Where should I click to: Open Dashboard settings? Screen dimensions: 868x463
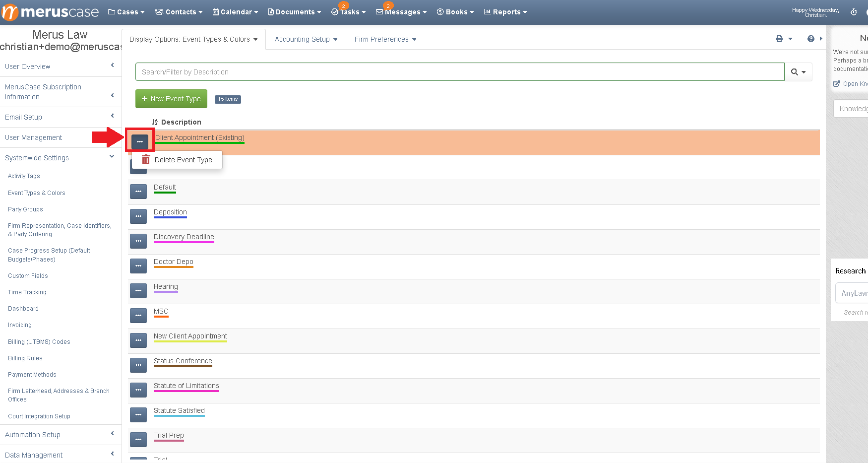[23, 309]
